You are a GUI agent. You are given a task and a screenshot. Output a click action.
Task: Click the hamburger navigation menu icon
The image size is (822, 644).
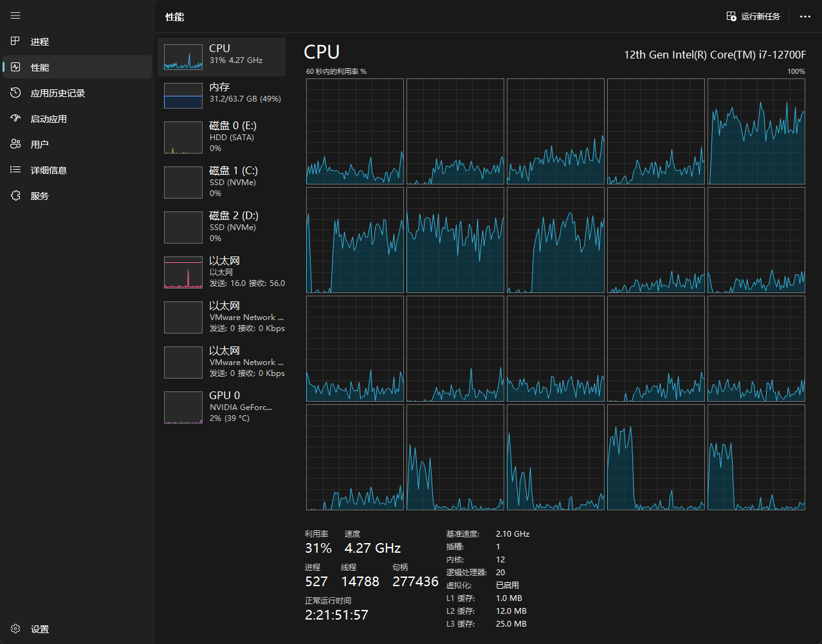pyautogui.click(x=15, y=15)
